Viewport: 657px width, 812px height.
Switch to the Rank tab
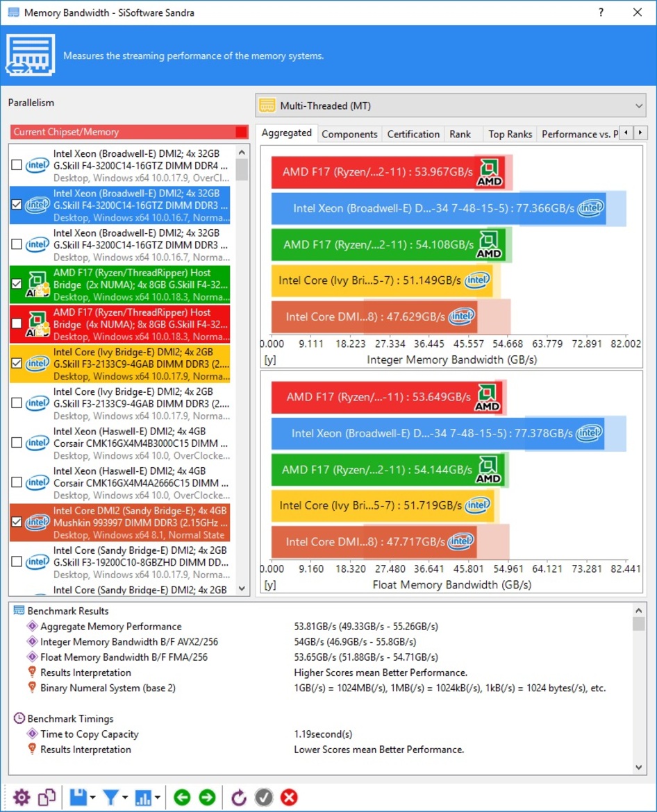tap(460, 134)
